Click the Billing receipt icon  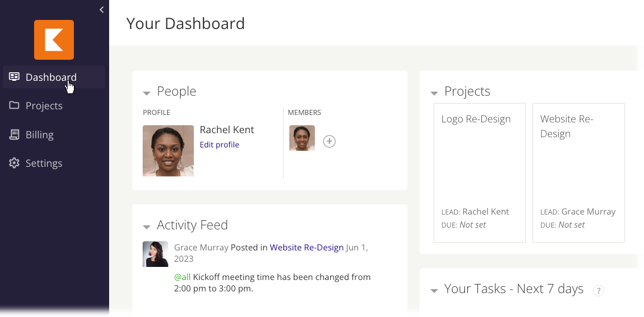pyautogui.click(x=14, y=134)
